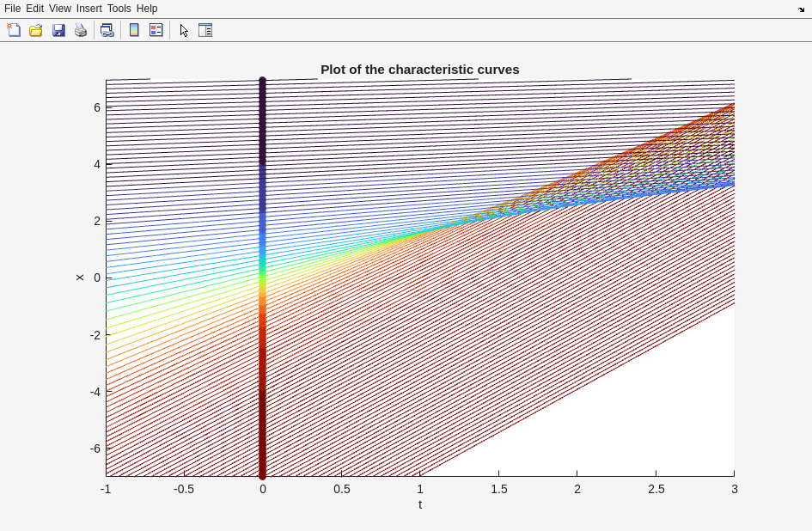Viewport: 812px width, 531px height.
Task: Open the Help menu
Action: [x=147, y=9]
